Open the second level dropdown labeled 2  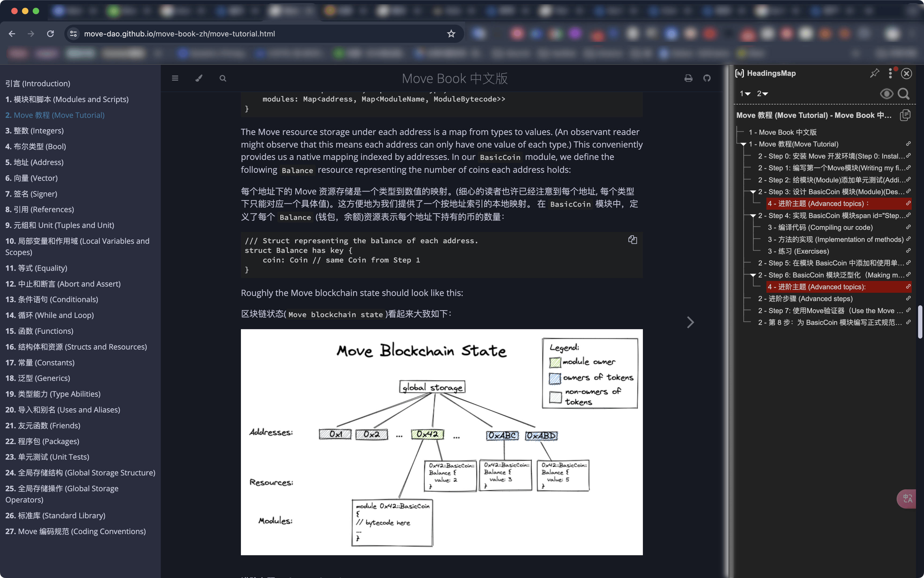click(763, 94)
